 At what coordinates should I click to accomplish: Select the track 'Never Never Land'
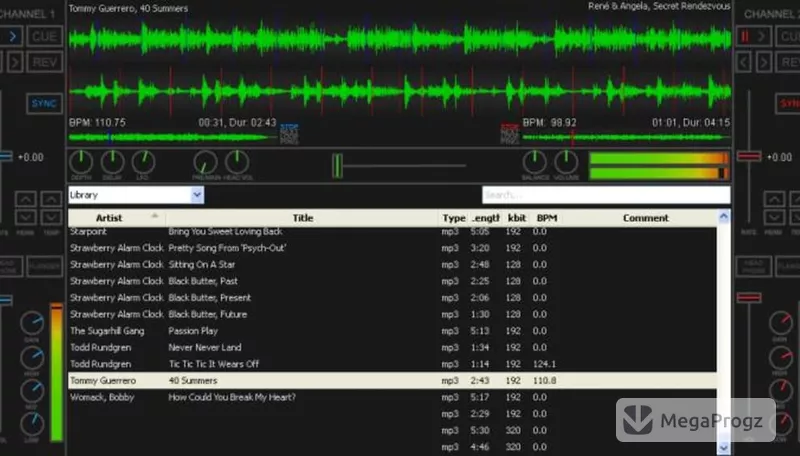[392, 347]
